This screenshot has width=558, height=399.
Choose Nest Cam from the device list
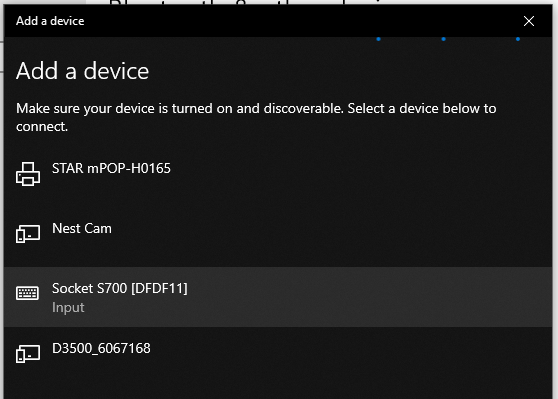pos(82,229)
